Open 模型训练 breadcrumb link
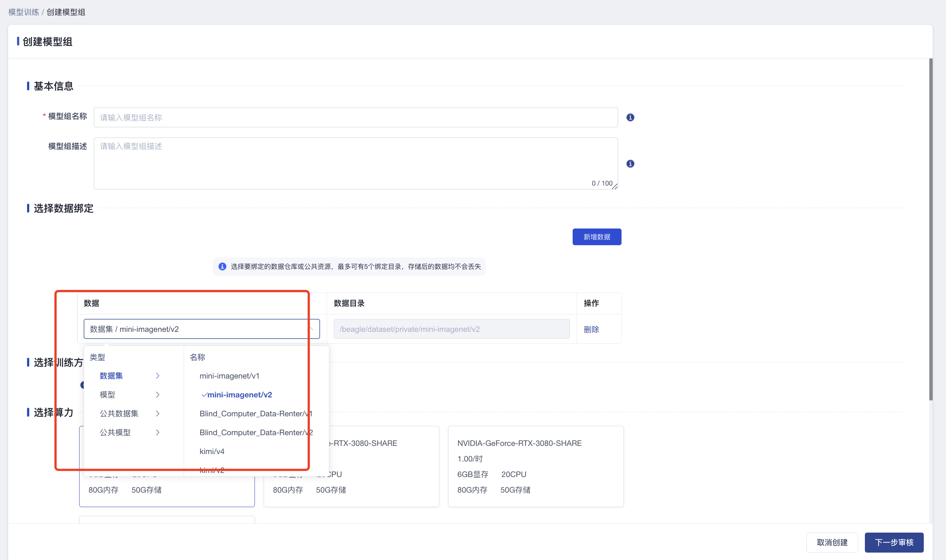Screen dimensions: 946x560 pos(23,12)
